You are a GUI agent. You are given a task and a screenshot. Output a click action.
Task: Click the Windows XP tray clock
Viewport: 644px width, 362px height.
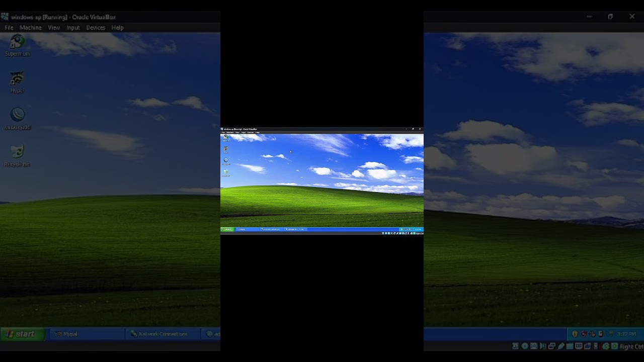(x=626, y=334)
